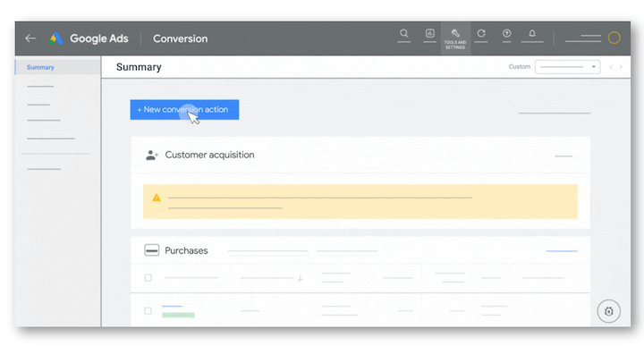This screenshot has height=346, width=644.
Task: Open the notifications bell
Action: (x=532, y=33)
